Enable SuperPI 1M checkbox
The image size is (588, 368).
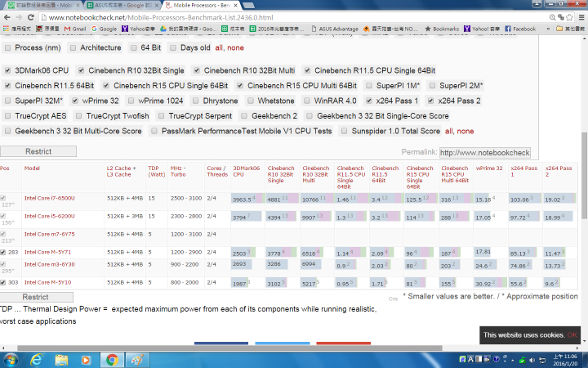click(x=369, y=86)
